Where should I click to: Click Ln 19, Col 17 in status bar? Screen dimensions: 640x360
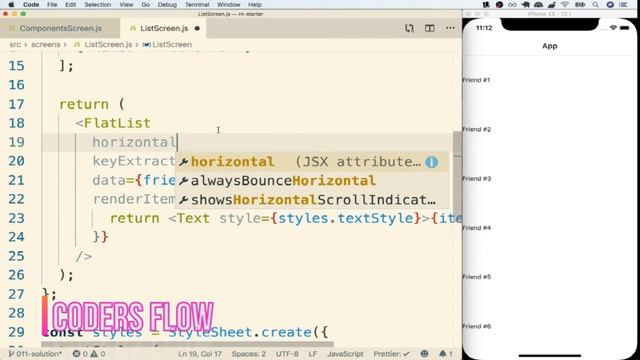coord(200,353)
